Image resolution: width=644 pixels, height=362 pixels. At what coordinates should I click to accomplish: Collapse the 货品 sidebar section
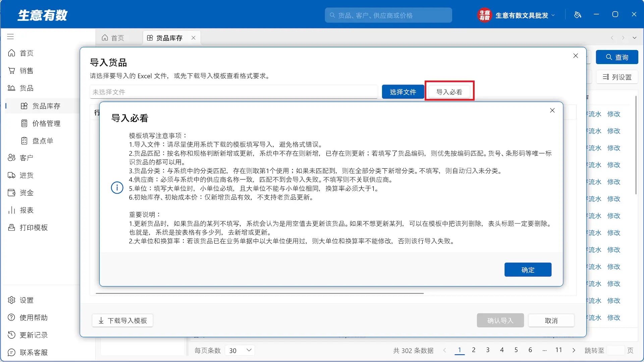click(x=21, y=88)
